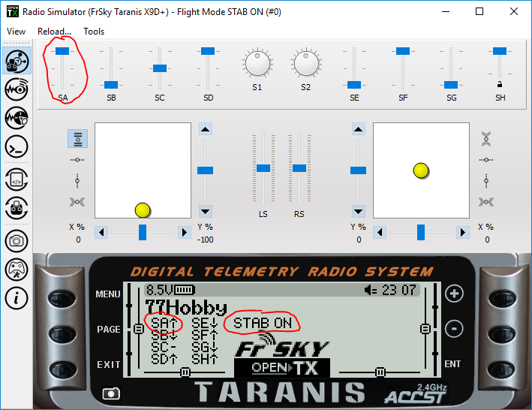The image size is (532, 410).
Task: Click the STAB ON flight mode text on LCD
Action: (x=263, y=323)
